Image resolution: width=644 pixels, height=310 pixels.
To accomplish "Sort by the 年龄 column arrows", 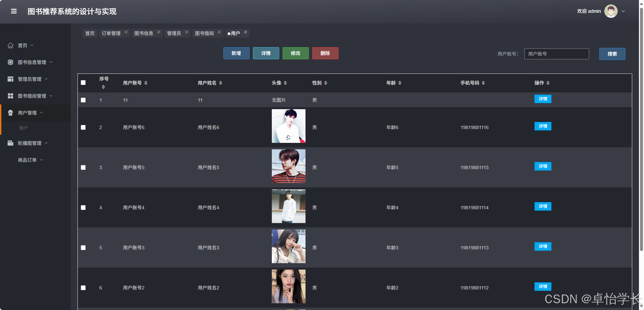I will coord(400,83).
